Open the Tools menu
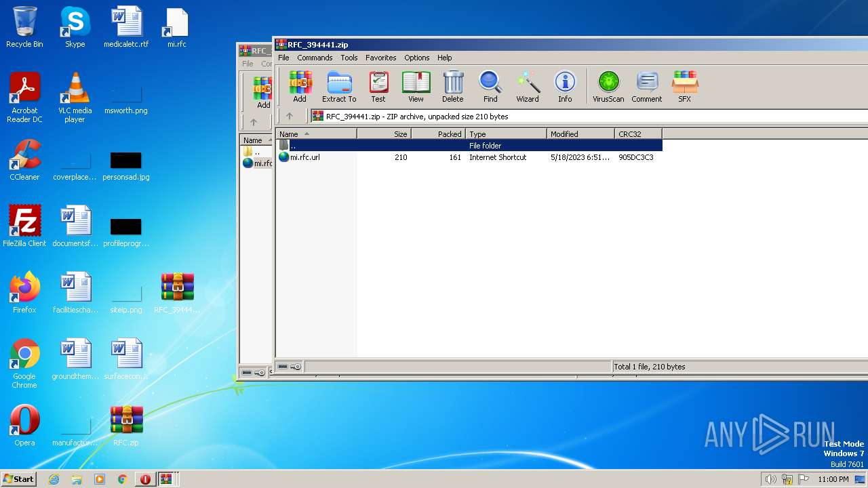 coord(349,58)
